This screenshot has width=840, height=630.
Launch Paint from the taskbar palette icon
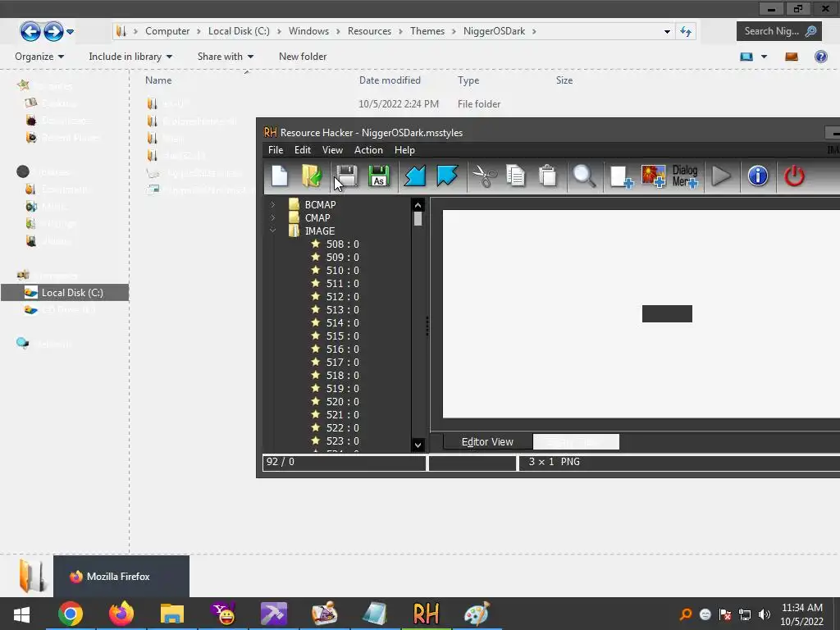point(477,614)
